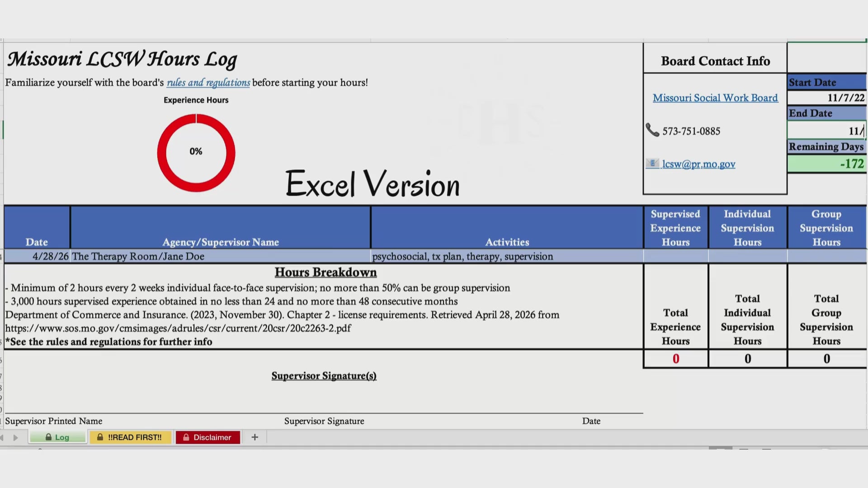Select the Supervisor Printed Name label
Screen dimensions: 868x488
point(54,421)
